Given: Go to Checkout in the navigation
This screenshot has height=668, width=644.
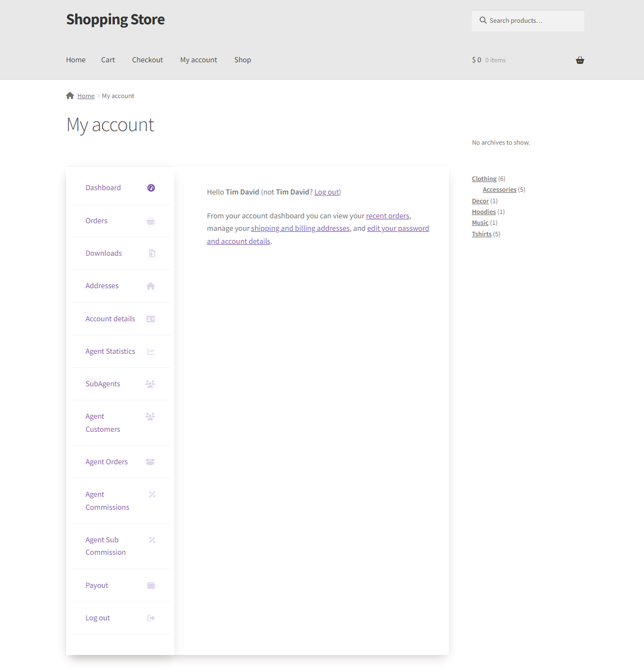Looking at the screenshot, I should [x=147, y=60].
